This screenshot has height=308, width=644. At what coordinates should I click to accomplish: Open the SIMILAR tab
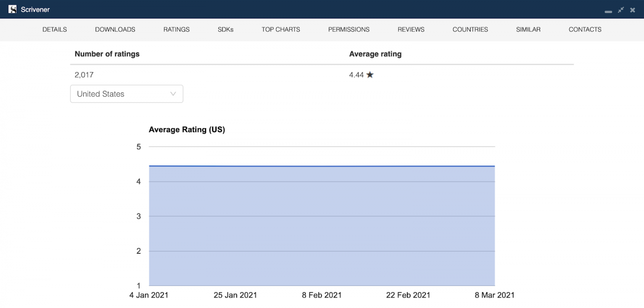[x=528, y=29]
